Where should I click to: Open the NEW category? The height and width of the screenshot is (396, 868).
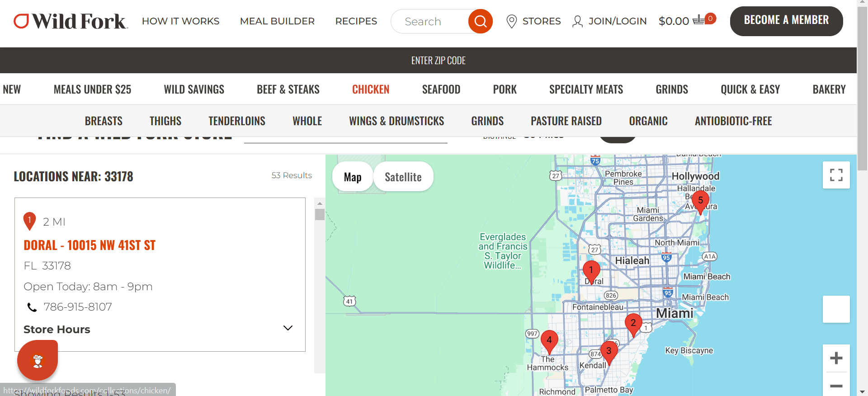point(12,90)
